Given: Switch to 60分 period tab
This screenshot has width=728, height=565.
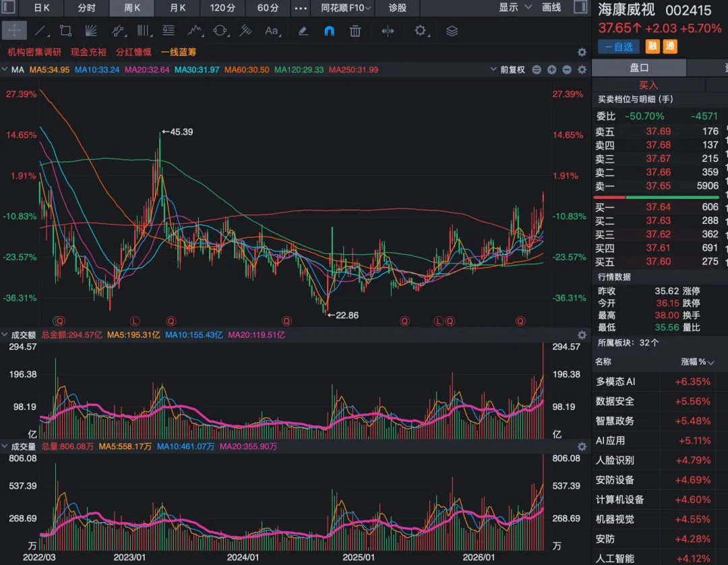Looking at the screenshot, I should click(268, 7).
